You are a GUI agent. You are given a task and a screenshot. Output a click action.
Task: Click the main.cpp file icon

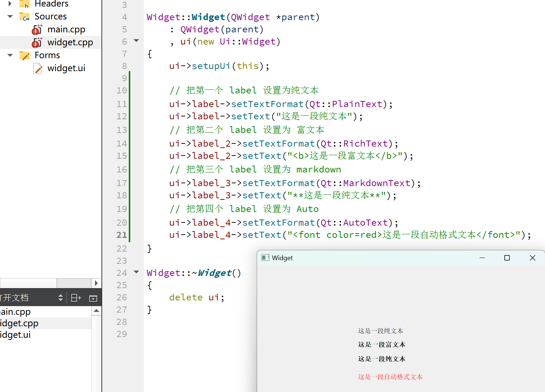pos(37,29)
